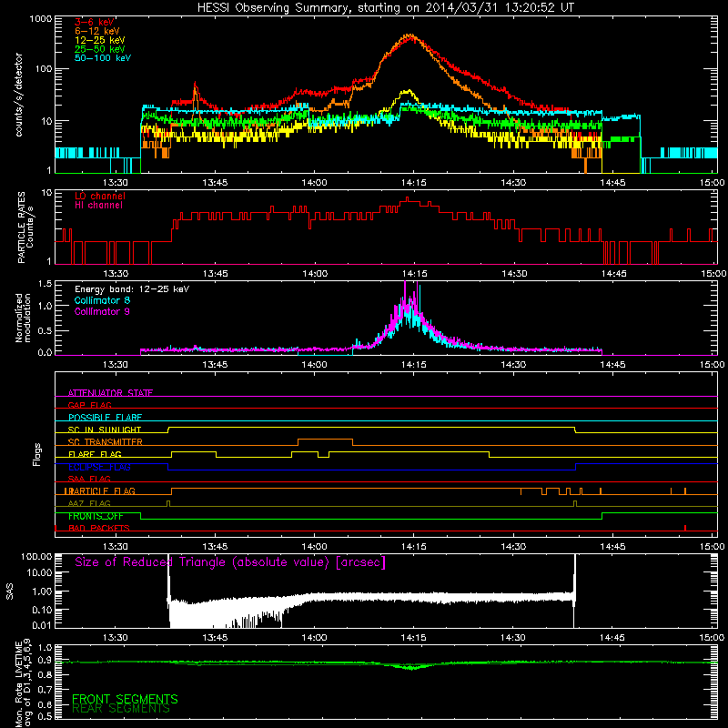
Task: Select the 'SC IN SUNLIGHT' flag label
Action: 105,430
